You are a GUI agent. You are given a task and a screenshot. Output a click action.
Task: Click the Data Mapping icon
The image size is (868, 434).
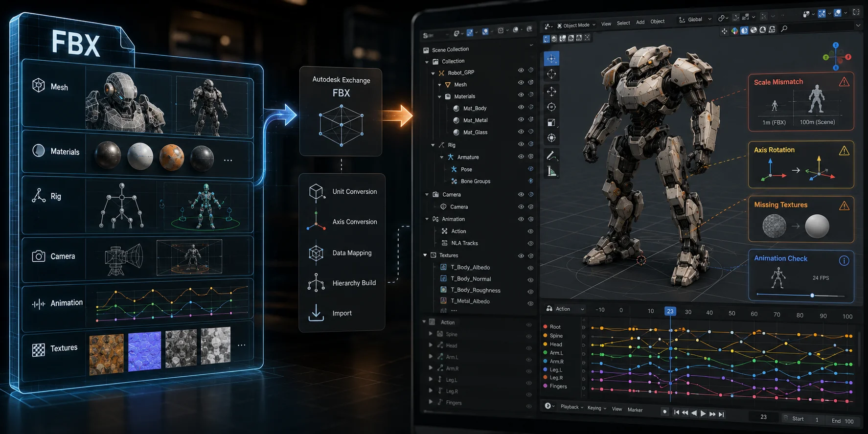pyautogui.click(x=316, y=253)
